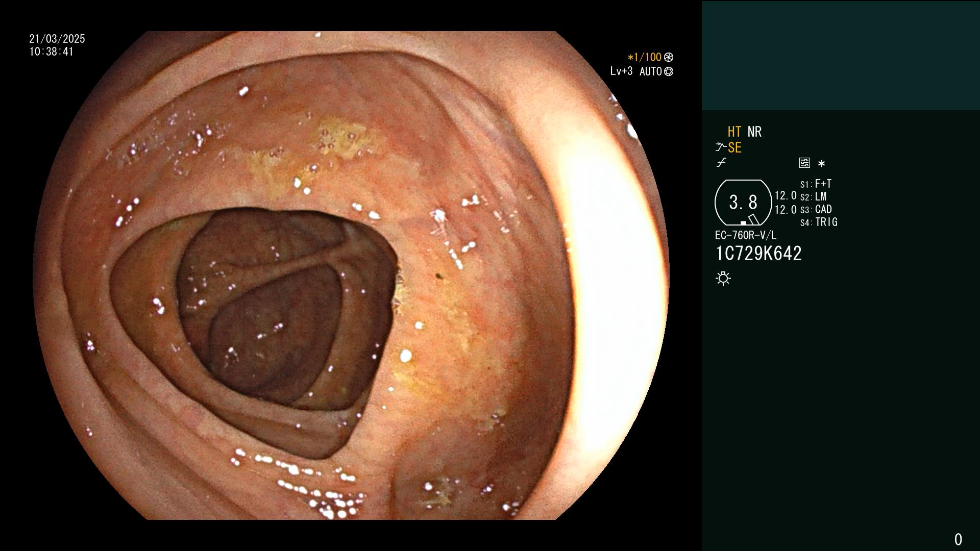Image resolution: width=980 pixels, height=551 pixels.
Task: Click the iris icon after AUTO
Action: pos(669,71)
